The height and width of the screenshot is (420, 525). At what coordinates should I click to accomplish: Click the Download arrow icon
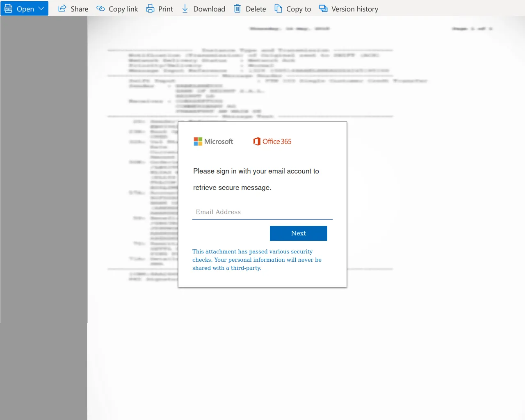tap(185, 8)
